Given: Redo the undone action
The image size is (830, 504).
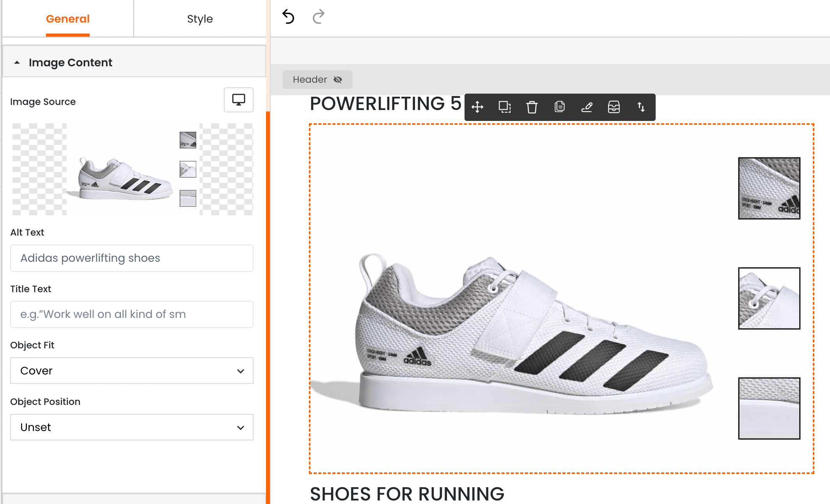Looking at the screenshot, I should (319, 17).
